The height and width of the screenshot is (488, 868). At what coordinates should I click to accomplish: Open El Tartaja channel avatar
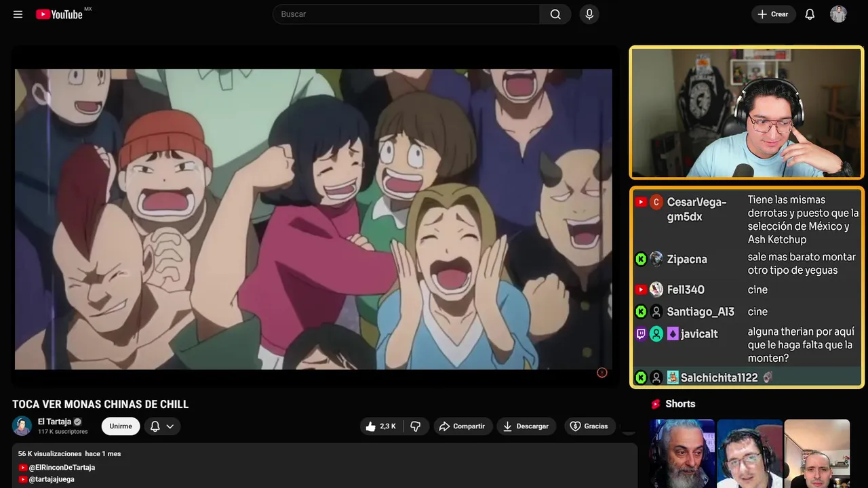point(22,426)
